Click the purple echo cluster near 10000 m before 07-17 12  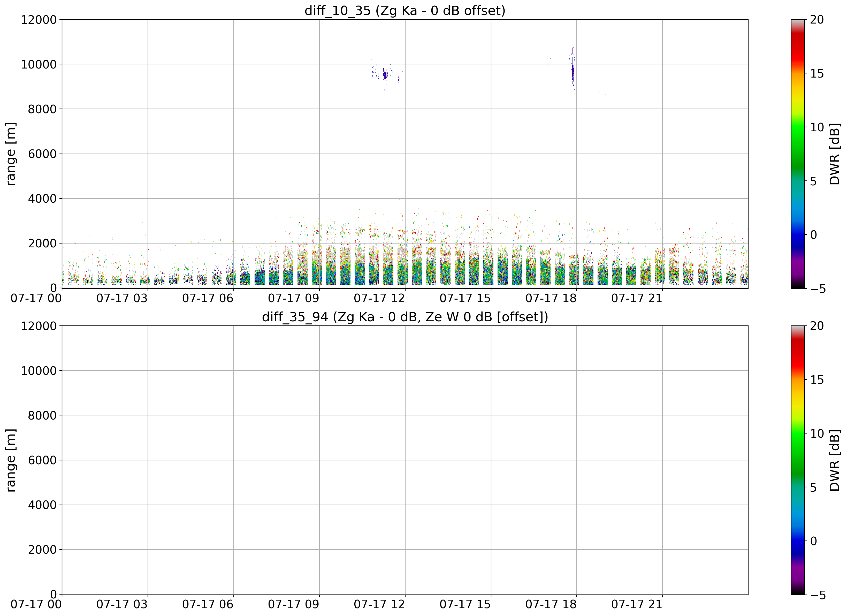point(385,74)
